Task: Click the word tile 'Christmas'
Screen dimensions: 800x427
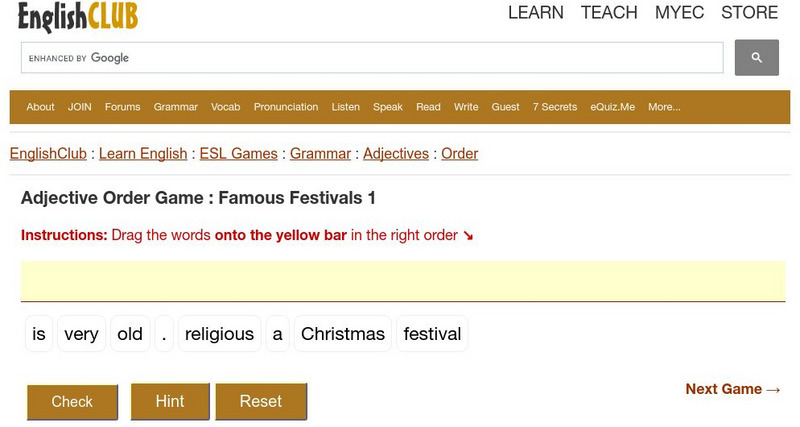Action: coord(343,334)
